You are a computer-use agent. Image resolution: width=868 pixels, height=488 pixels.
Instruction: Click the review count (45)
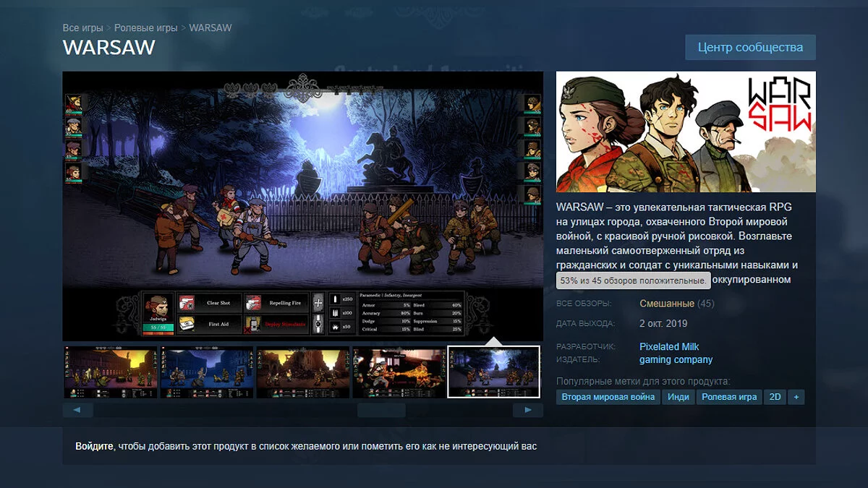pyautogui.click(x=705, y=304)
